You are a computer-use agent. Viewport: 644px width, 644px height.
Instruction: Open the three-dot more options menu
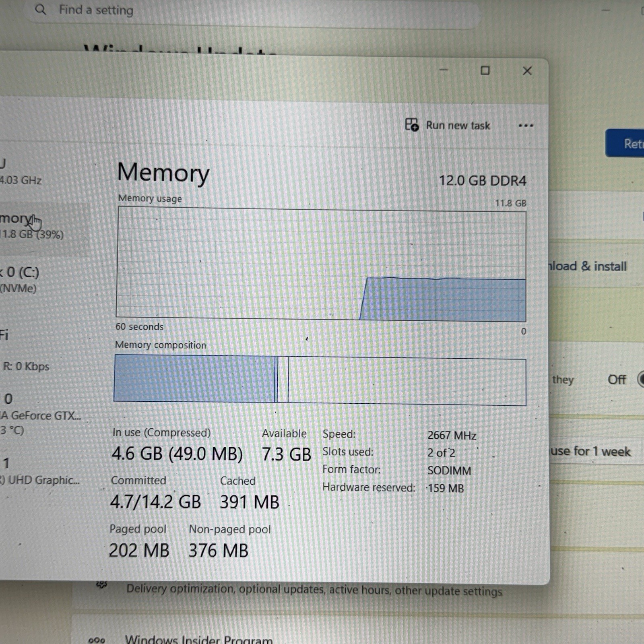[526, 126]
